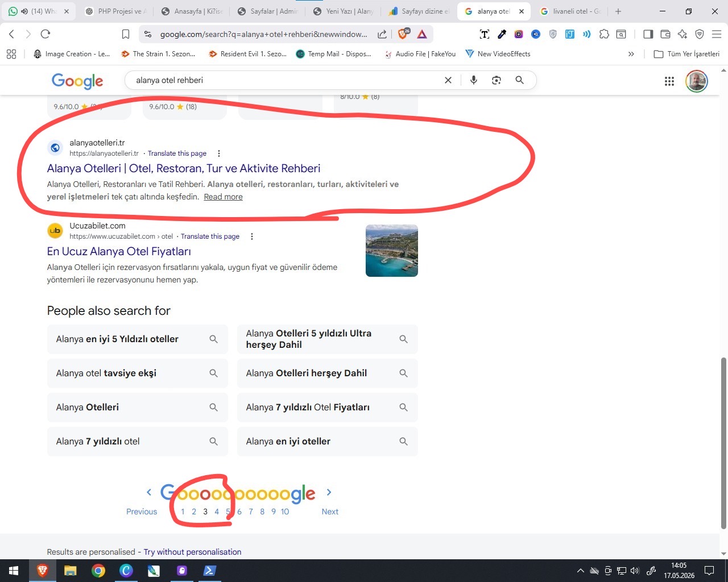This screenshot has width=728, height=582.
Task: Share this page via address bar icon
Action: [x=382, y=34]
